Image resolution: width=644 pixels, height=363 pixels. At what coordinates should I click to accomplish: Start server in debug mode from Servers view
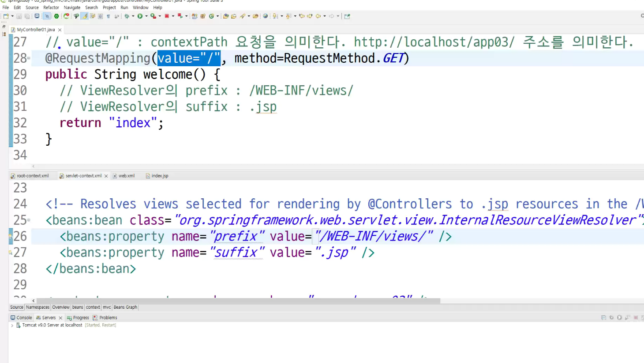(x=611, y=318)
